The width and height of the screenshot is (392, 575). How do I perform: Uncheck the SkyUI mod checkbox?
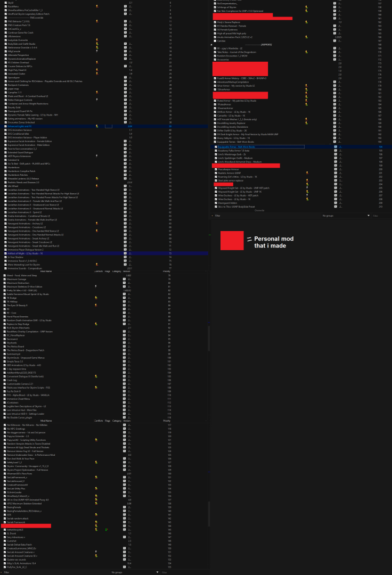5,3
